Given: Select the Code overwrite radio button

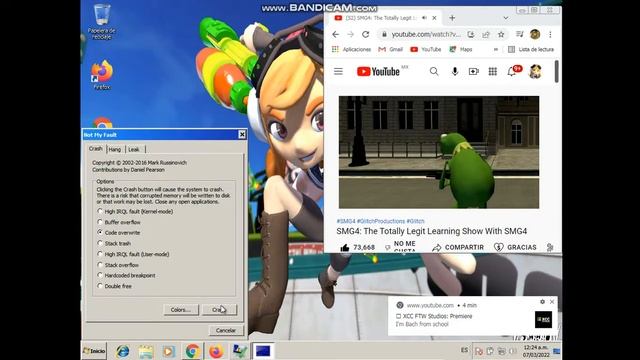Looking at the screenshot, I should pyautogui.click(x=119, y=233).
